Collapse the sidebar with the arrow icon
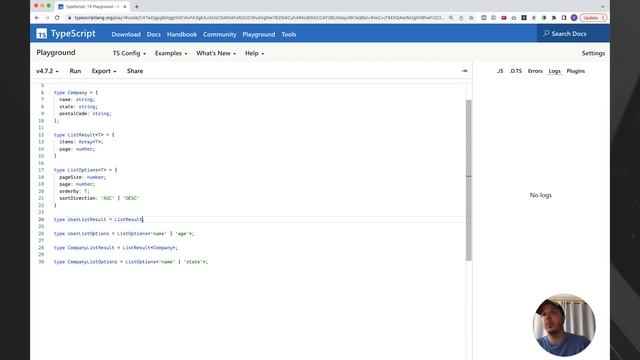 coord(464,71)
